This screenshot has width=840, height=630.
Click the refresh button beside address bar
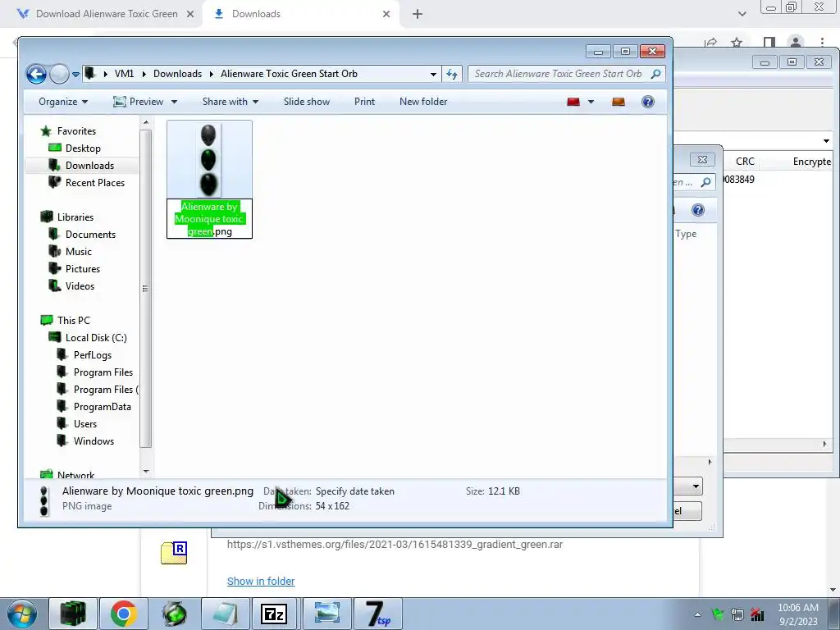pyautogui.click(x=452, y=75)
